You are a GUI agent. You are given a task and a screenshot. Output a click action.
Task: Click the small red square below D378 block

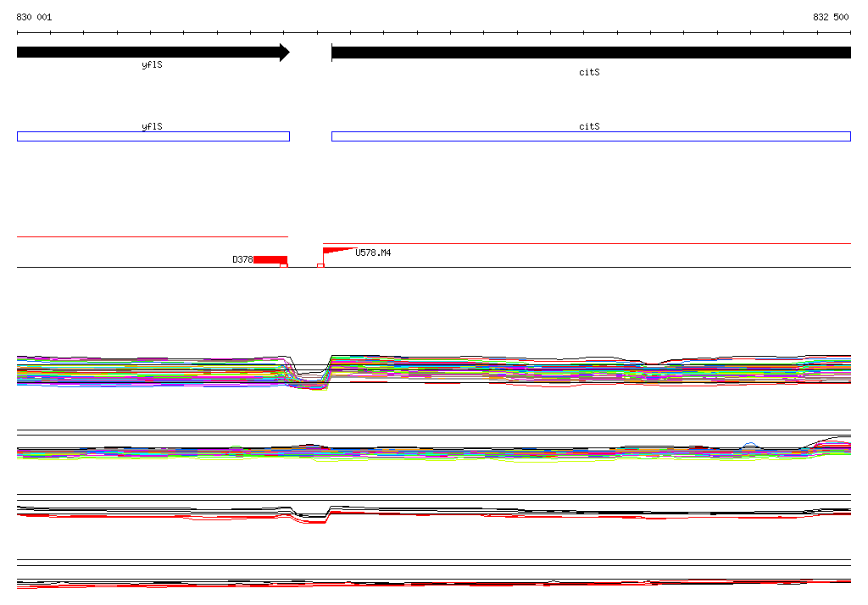(284, 266)
